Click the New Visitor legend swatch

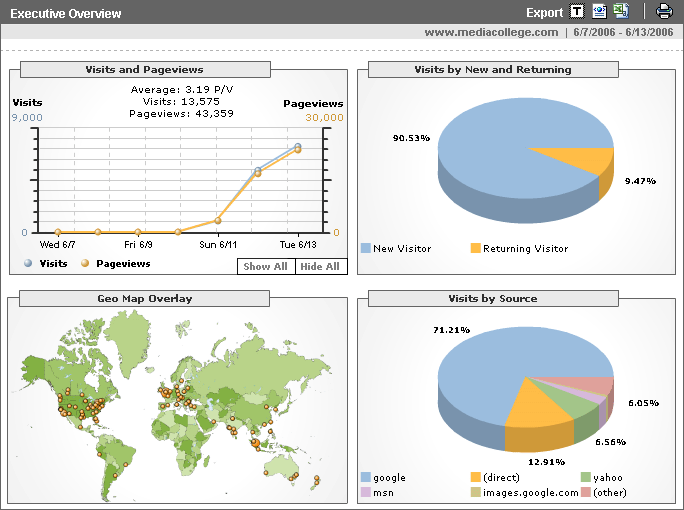[x=366, y=248]
